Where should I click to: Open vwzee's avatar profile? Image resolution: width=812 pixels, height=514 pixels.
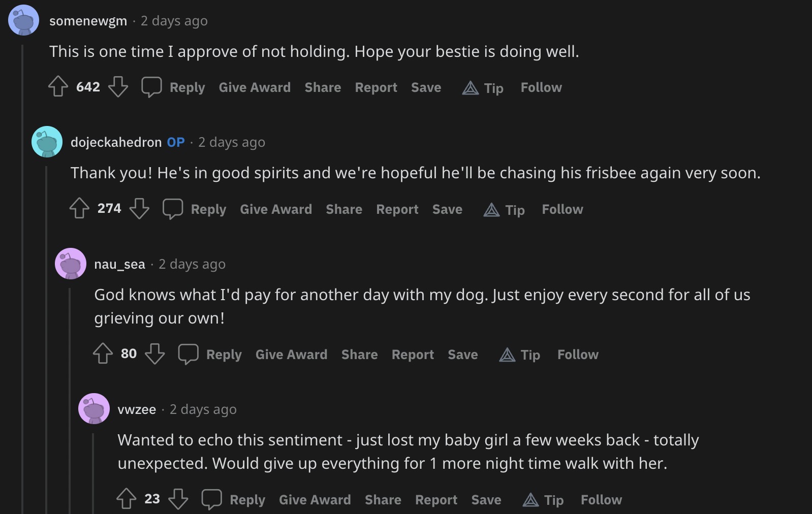point(94,409)
